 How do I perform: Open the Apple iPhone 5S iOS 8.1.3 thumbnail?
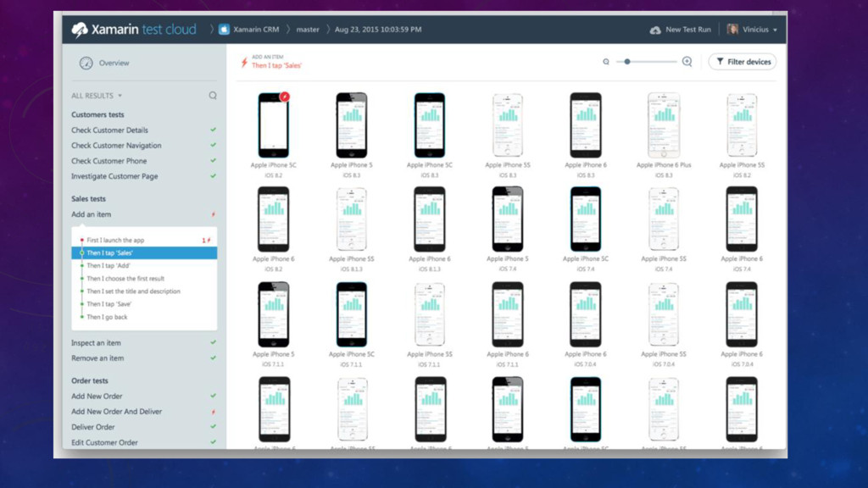pos(352,219)
